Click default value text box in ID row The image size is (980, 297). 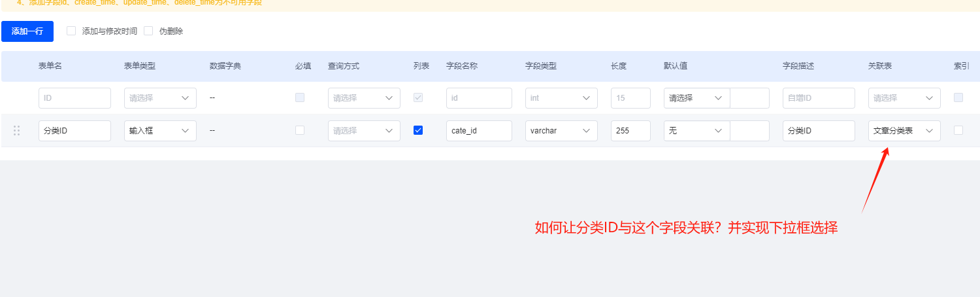749,98
